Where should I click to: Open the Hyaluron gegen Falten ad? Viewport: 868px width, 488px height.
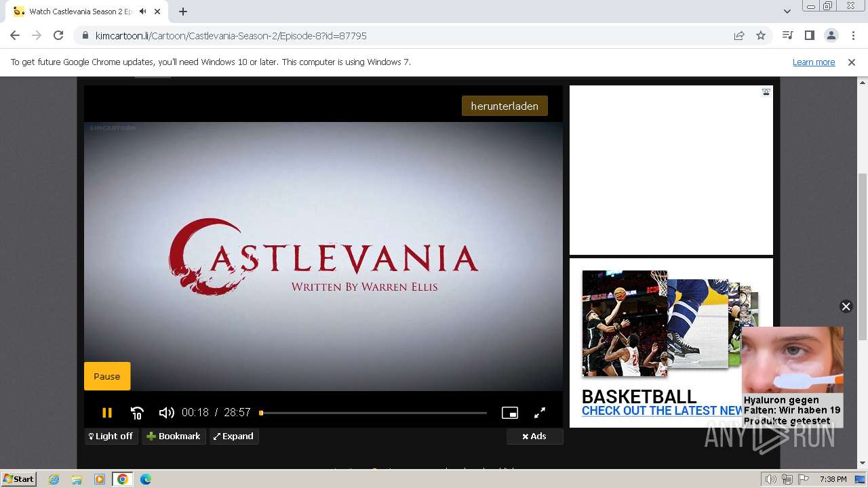[x=792, y=377]
